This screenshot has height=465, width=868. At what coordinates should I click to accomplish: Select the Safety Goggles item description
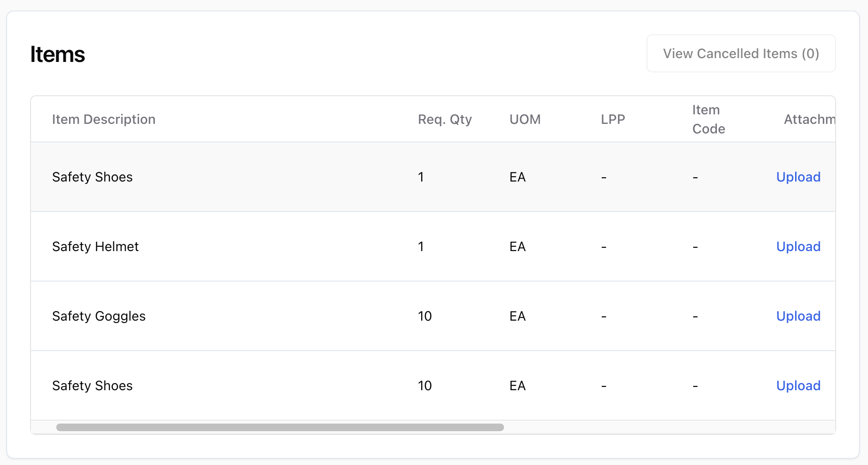click(99, 316)
